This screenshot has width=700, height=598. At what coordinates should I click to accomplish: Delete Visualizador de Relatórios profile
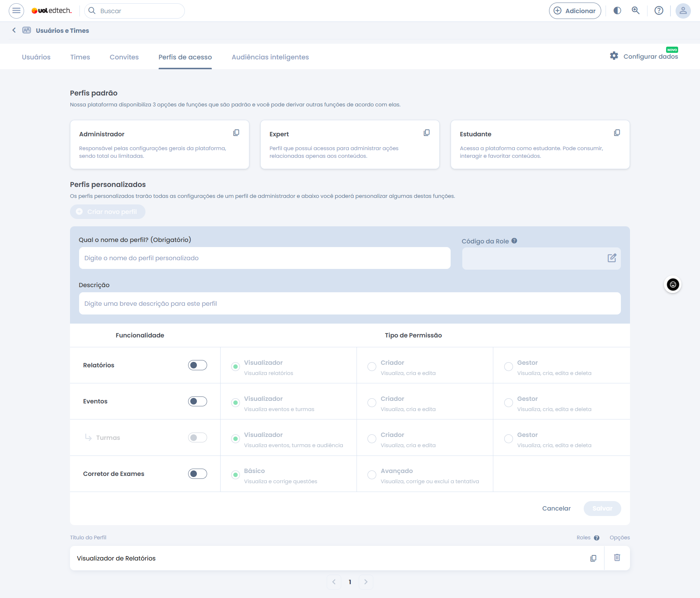point(617,558)
